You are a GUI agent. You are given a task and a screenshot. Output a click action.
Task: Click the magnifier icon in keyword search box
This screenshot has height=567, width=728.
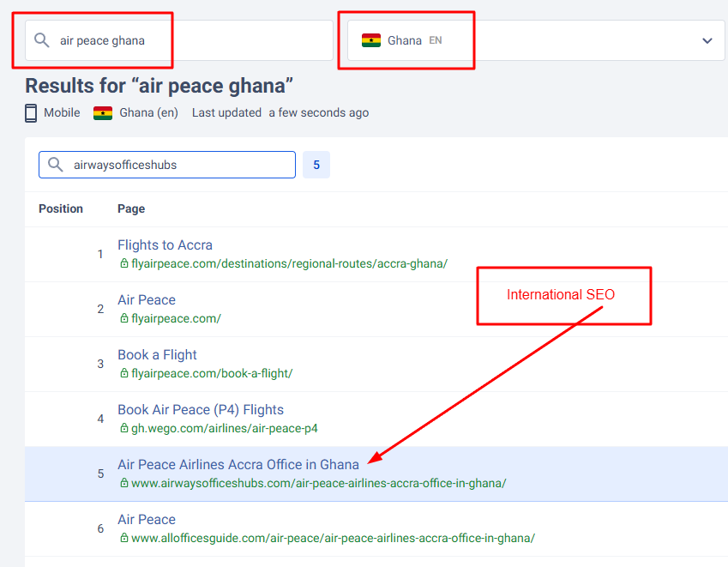[x=42, y=40]
